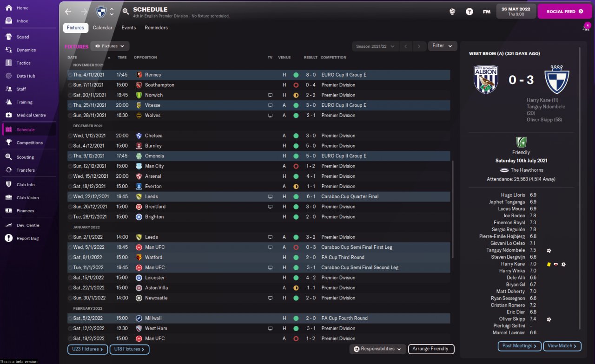Switch to the Reminders tab
This screenshot has width=595, height=364.
click(156, 28)
